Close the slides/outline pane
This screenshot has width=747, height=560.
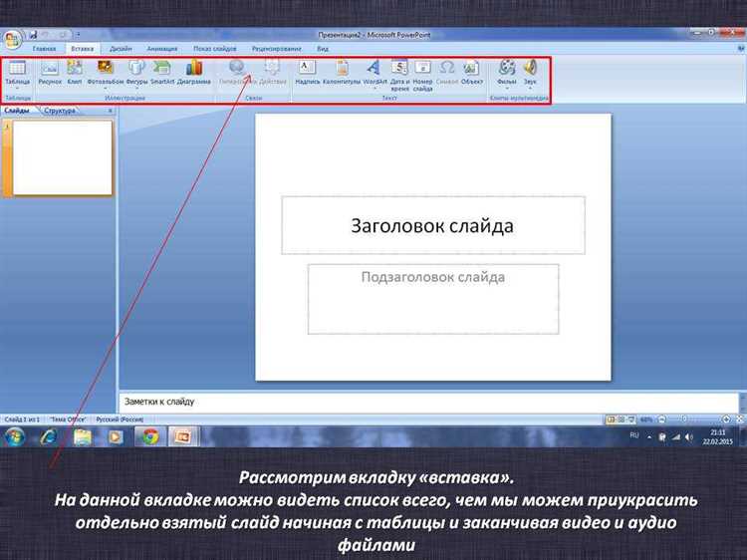(x=110, y=111)
